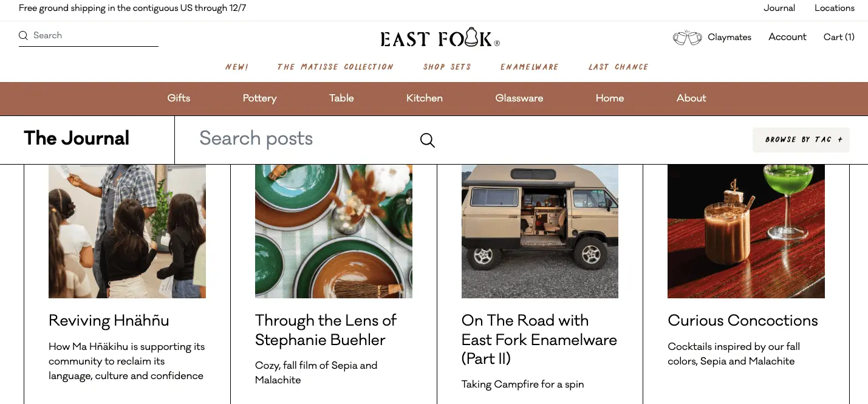This screenshot has width=868, height=404.
Task: Open the Reviving Hnähñu article
Action: (x=109, y=321)
